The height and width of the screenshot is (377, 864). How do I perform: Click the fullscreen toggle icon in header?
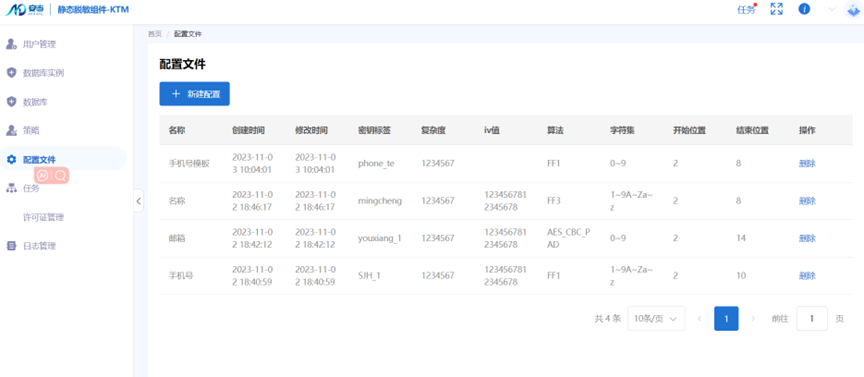pos(776,9)
